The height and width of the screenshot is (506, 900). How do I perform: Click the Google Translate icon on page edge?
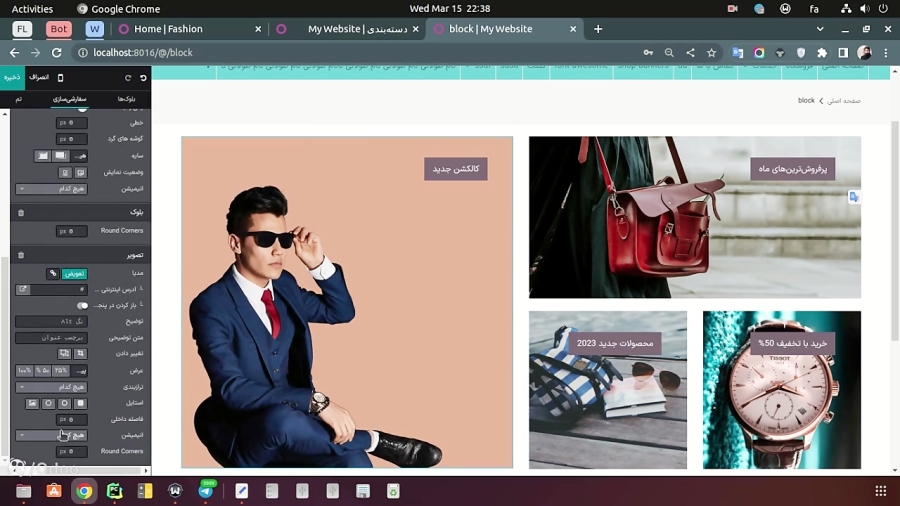pyautogui.click(x=854, y=197)
